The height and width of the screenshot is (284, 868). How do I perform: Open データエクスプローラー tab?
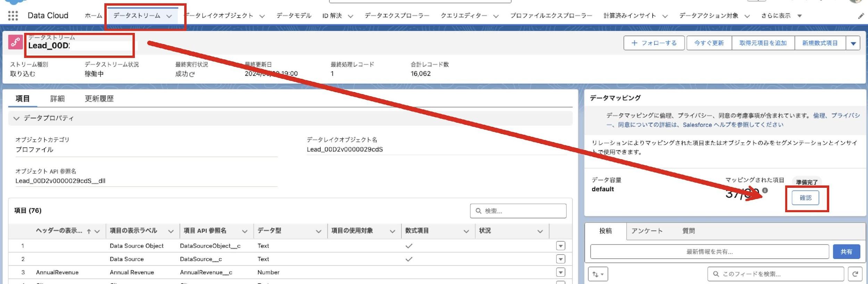click(397, 16)
